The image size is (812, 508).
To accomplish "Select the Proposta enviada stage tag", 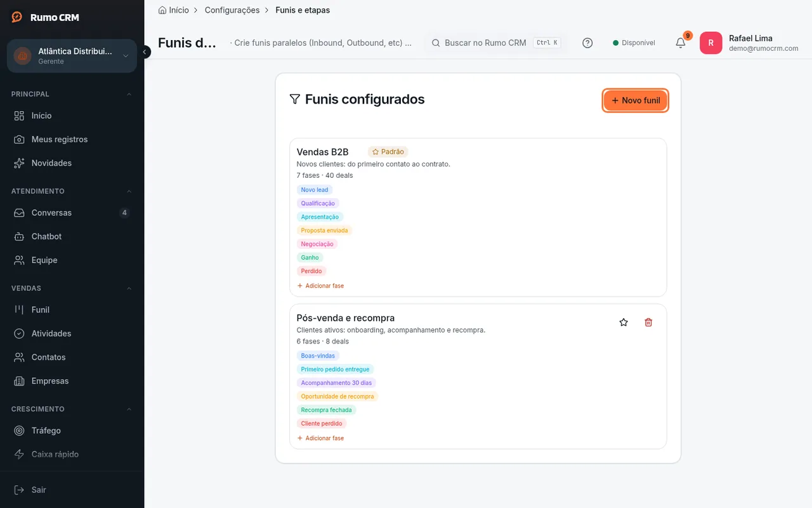I will (x=324, y=231).
